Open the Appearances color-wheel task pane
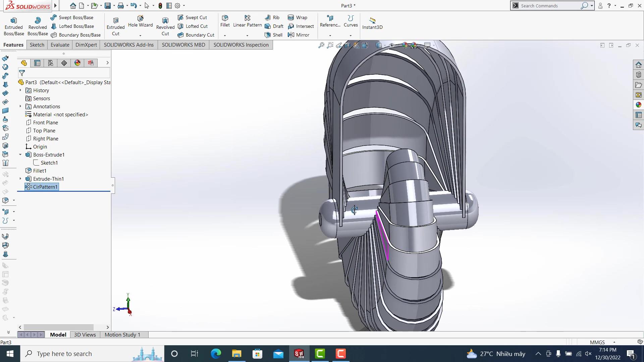The height and width of the screenshot is (362, 644). [x=638, y=105]
